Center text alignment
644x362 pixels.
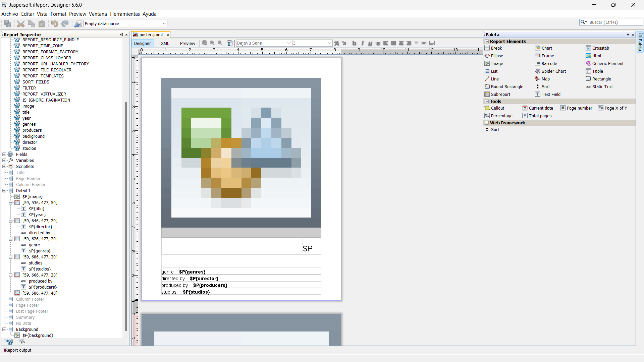[x=401, y=43]
